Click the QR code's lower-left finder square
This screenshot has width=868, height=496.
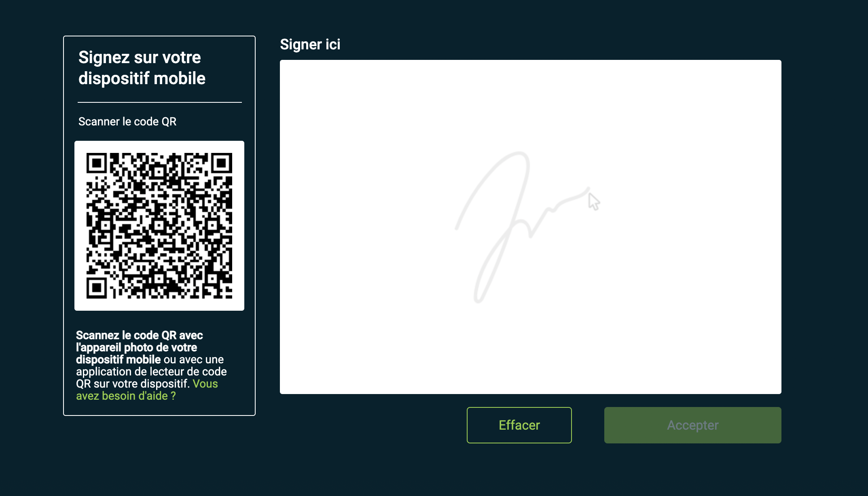tap(96, 288)
